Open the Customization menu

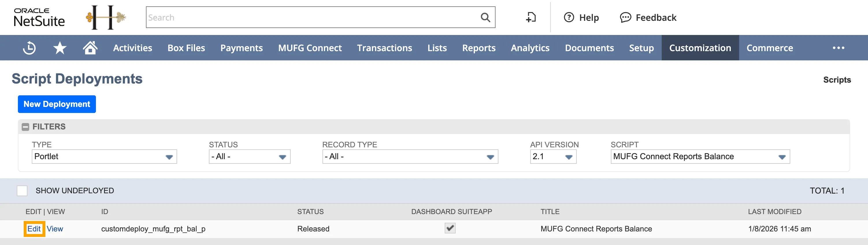tap(700, 48)
